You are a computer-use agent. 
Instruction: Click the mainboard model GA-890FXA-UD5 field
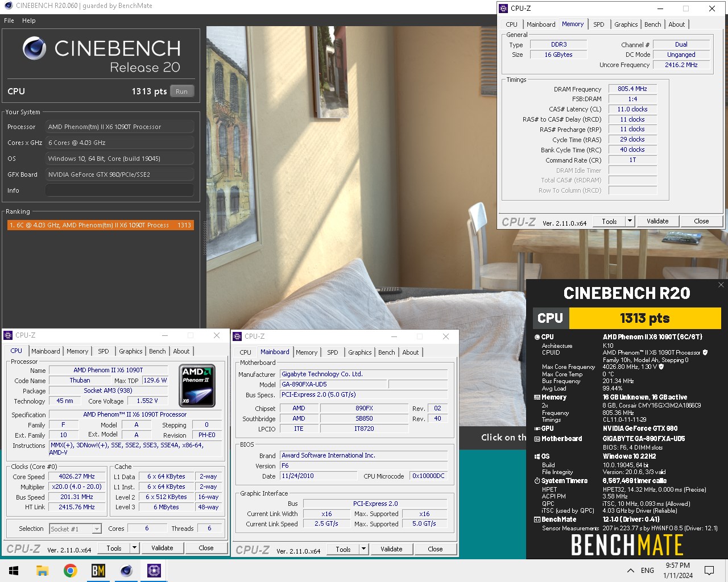click(334, 384)
